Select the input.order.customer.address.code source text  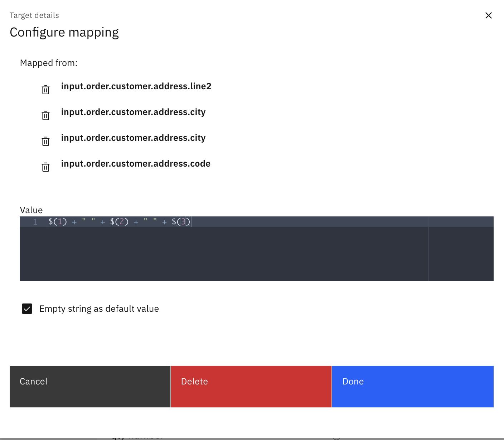coord(136,164)
